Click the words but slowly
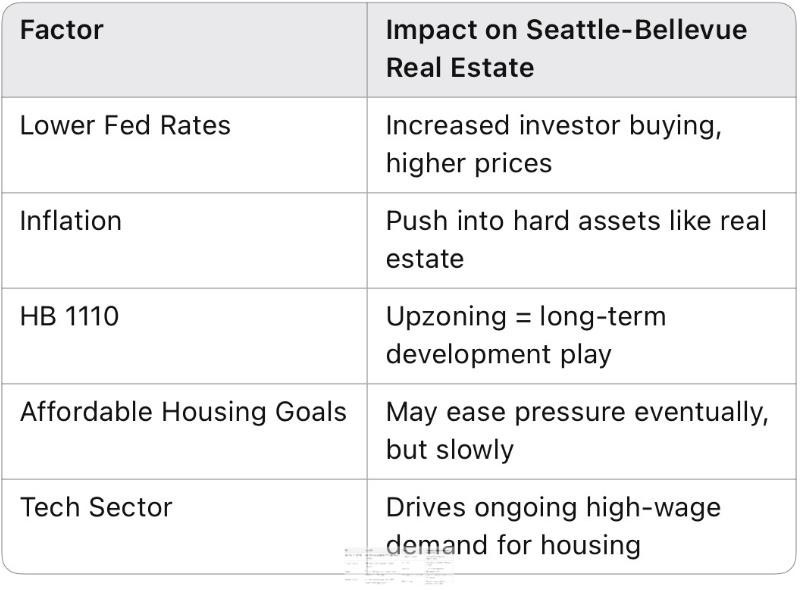This screenshot has width=800, height=590. point(449,451)
